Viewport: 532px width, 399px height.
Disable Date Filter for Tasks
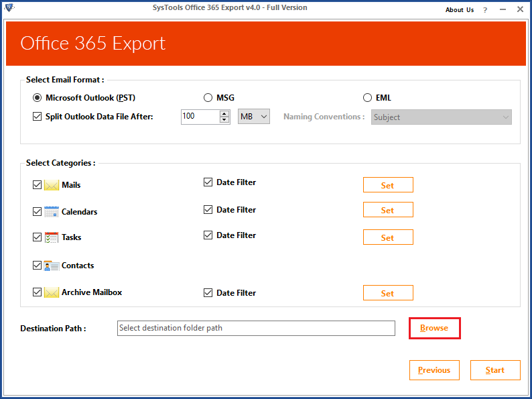pyautogui.click(x=208, y=235)
